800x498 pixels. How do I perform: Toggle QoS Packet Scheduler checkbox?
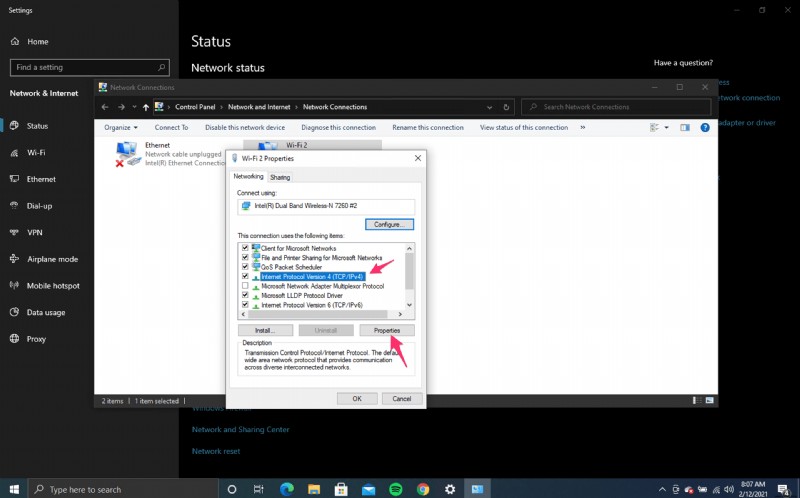point(245,267)
